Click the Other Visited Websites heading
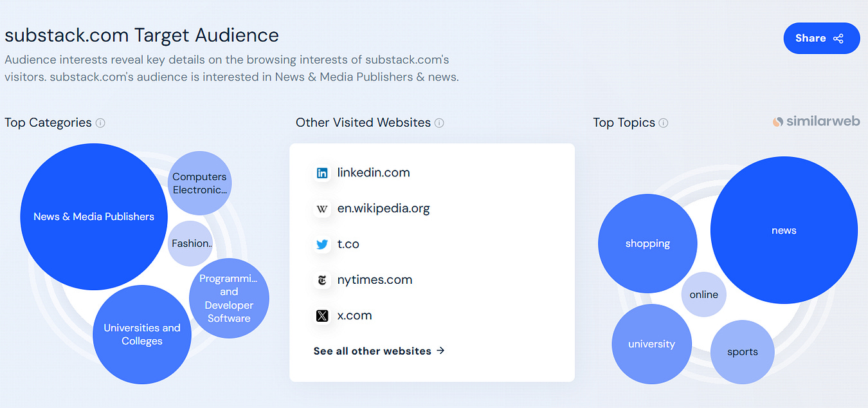 pos(363,122)
